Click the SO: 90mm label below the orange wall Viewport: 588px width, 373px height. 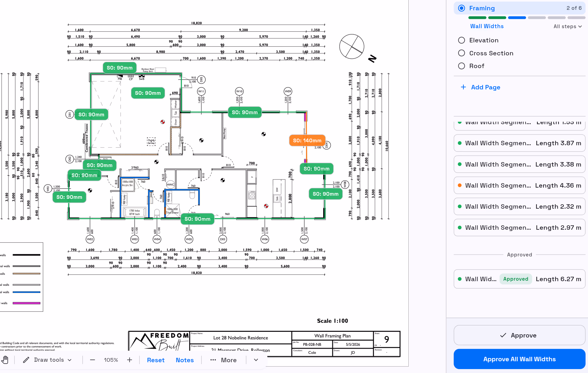coord(317,168)
